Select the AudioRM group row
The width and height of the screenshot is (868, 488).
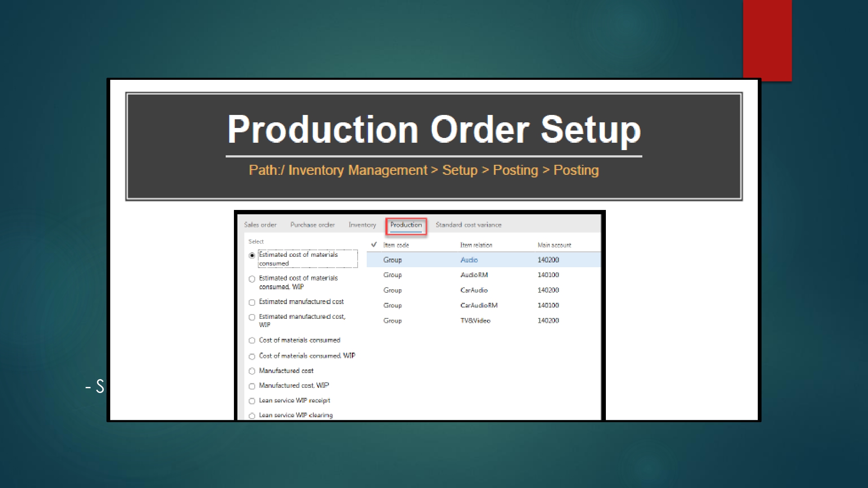pyautogui.click(x=392, y=275)
